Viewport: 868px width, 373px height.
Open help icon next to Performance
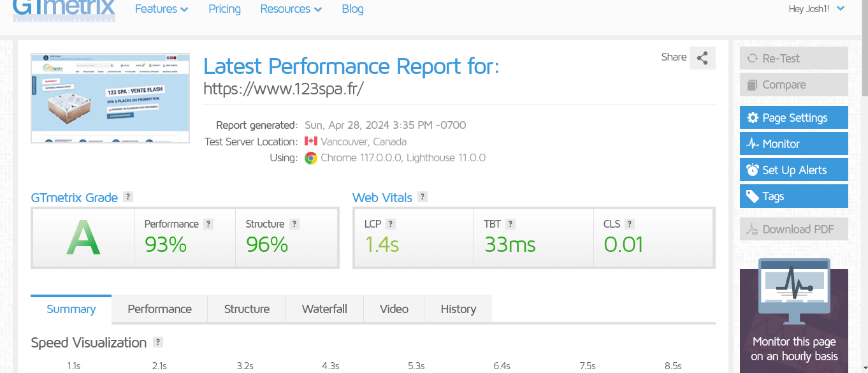pos(208,224)
